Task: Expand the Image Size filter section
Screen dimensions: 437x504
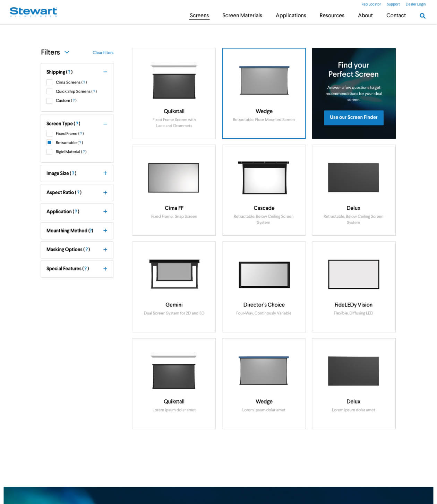Action: pyautogui.click(x=105, y=173)
